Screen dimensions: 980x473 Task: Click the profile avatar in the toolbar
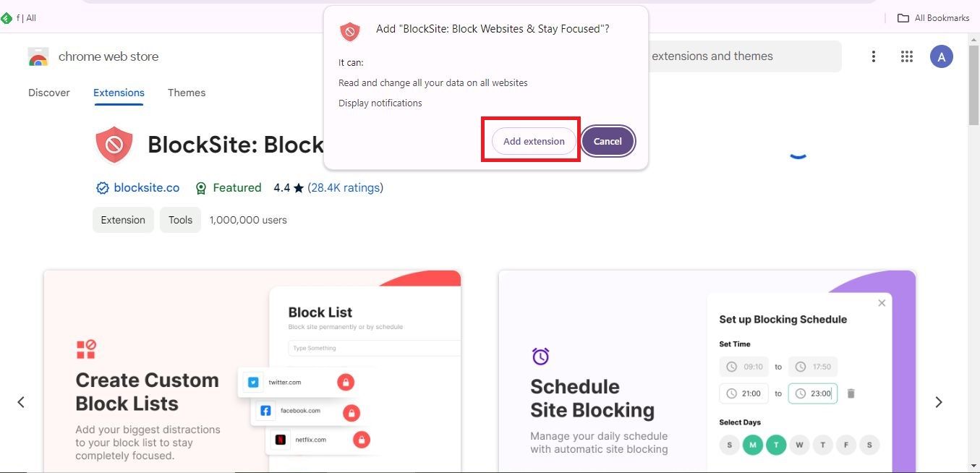pyautogui.click(x=941, y=56)
